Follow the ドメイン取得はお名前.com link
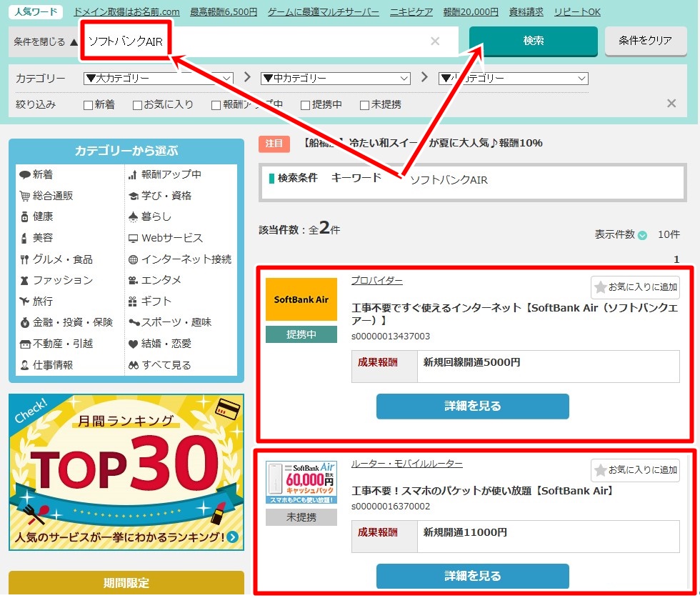The image size is (700, 598). [127, 12]
